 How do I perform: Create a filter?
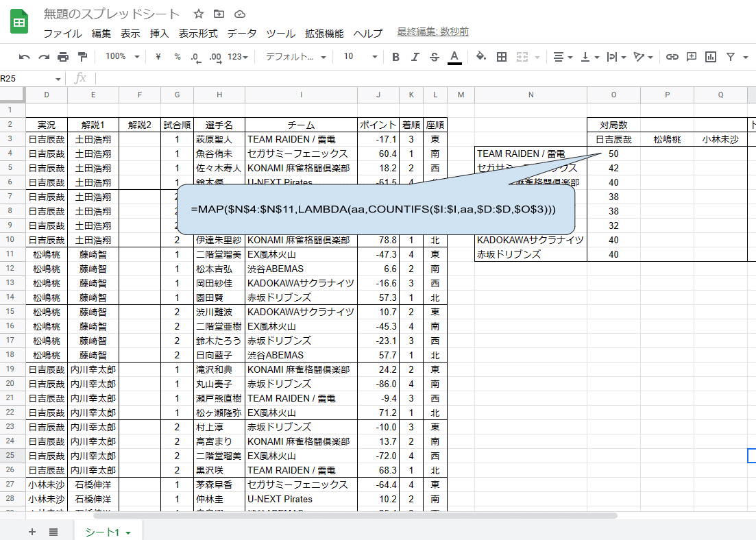[x=731, y=57]
